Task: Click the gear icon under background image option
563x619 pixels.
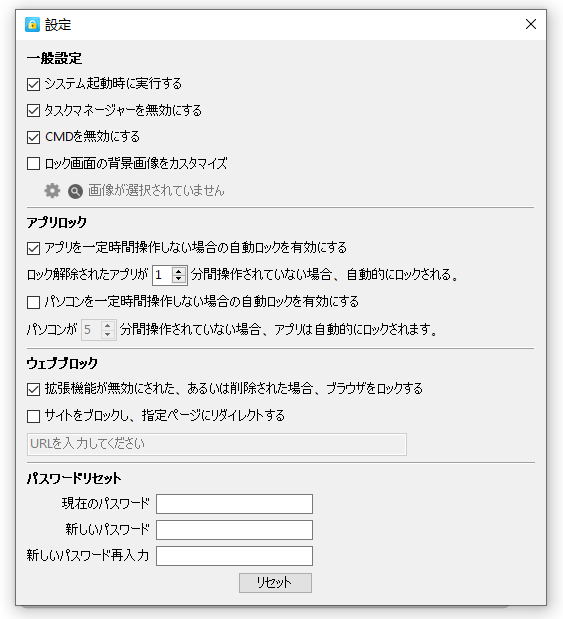Action: [52, 191]
